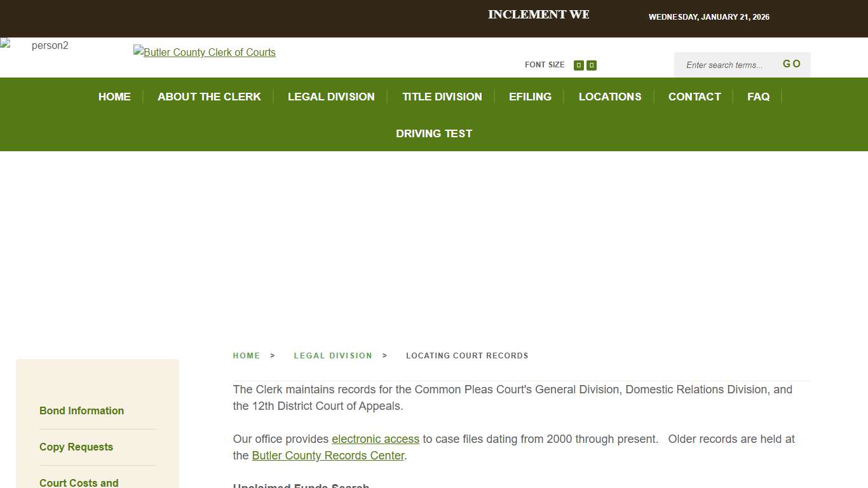The height and width of the screenshot is (488, 868).
Task: Click the font size increase icon
Action: [578, 65]
